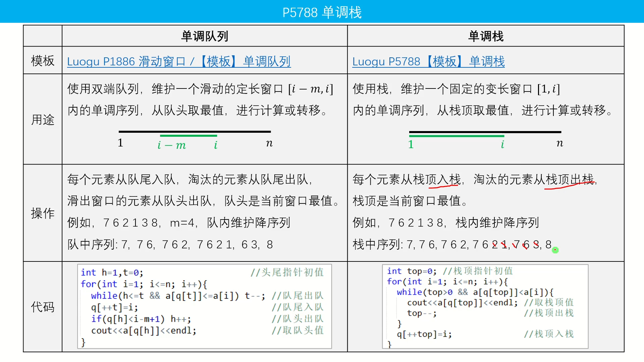The image size is (644, 362).
Task: Select the '单调队列' column header
Action: pyautogui.click(x=205, y=36)
